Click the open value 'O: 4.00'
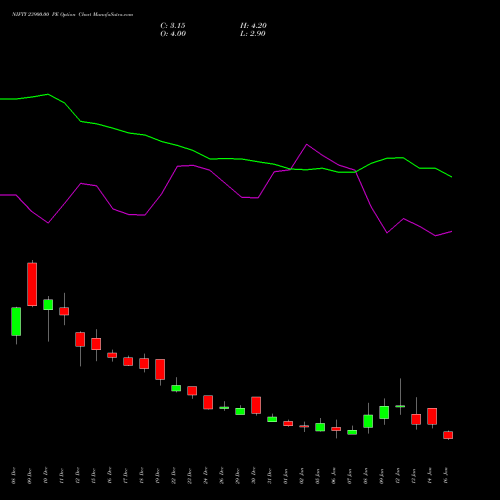Viewport: 500px width, 500px height. [173, 34]
